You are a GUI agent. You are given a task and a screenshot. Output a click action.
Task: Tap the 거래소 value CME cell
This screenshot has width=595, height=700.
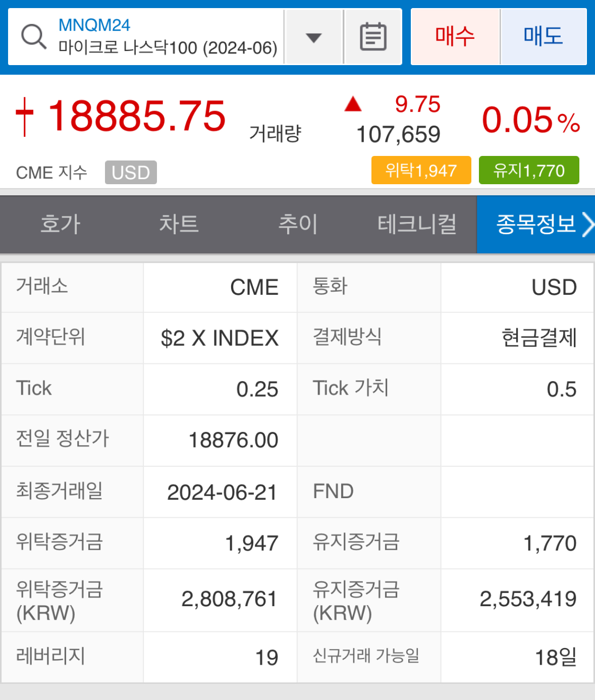pos(221,287)
